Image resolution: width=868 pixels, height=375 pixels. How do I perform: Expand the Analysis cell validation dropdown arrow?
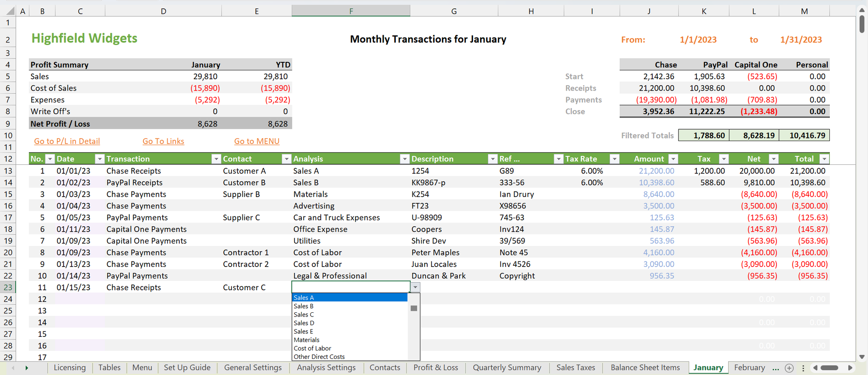coord(415,287)
